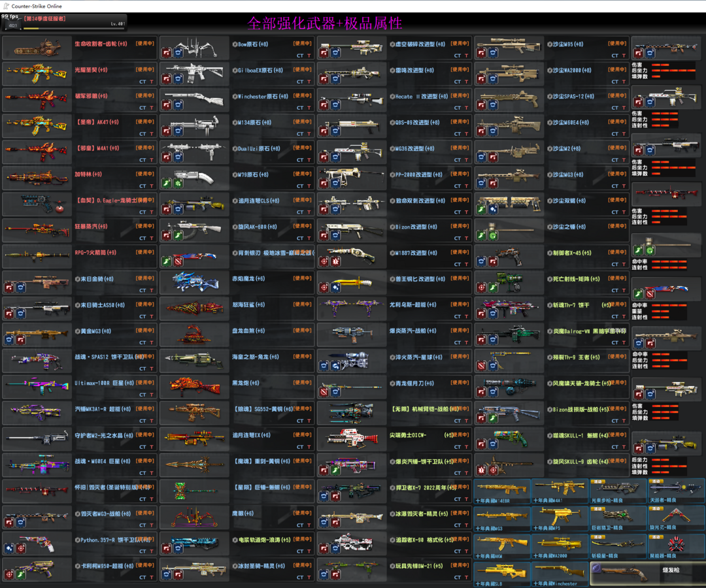Screen dimensions: 706x588
Task: Select the 十年典藏Winchester gold card
Action: (x=560, y=574)
